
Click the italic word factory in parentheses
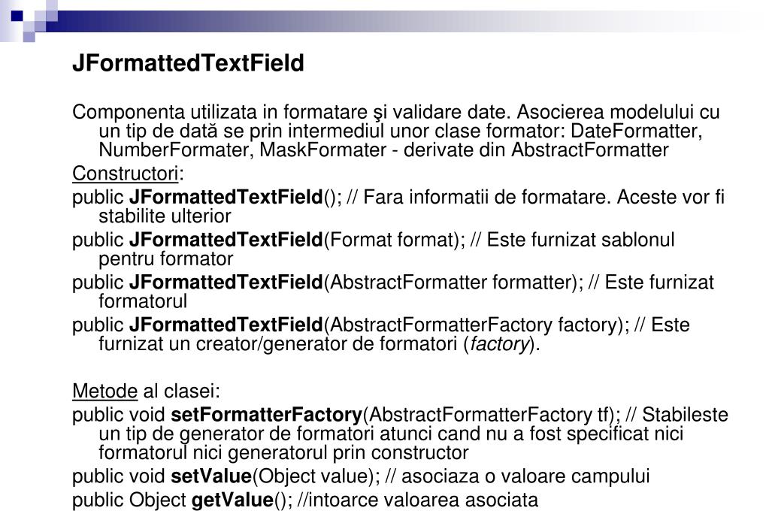coord(500,344)
